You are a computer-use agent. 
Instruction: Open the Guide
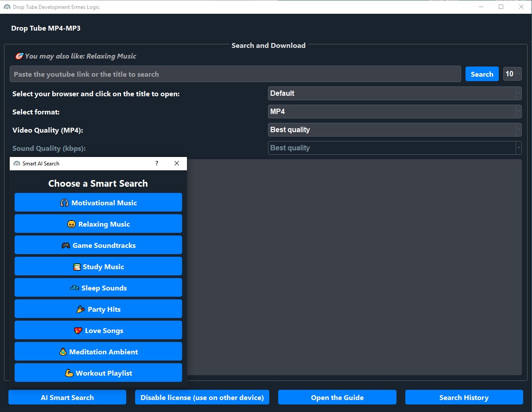coord(337,398)
